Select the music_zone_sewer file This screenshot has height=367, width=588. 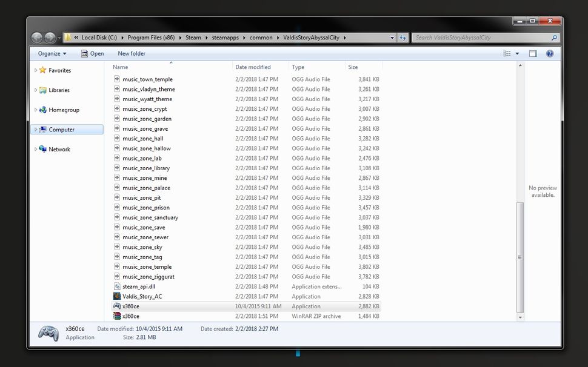click(145, 237)
